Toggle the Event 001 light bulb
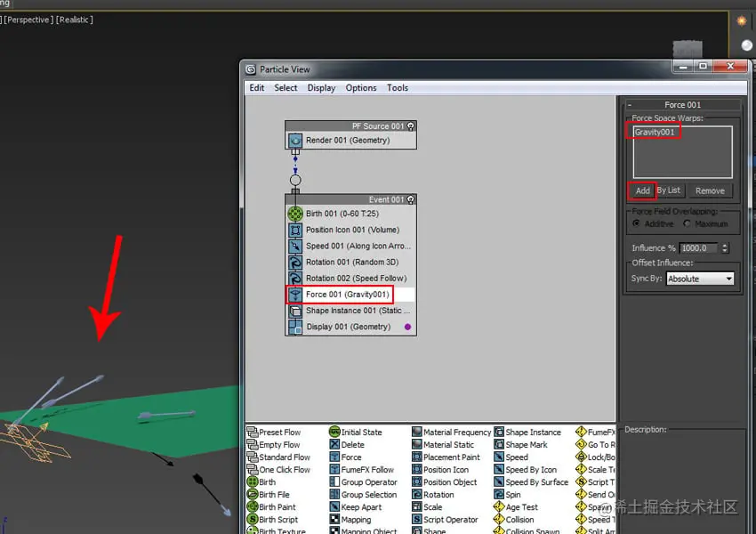756x534 pixels. click(x=410, y=199)
